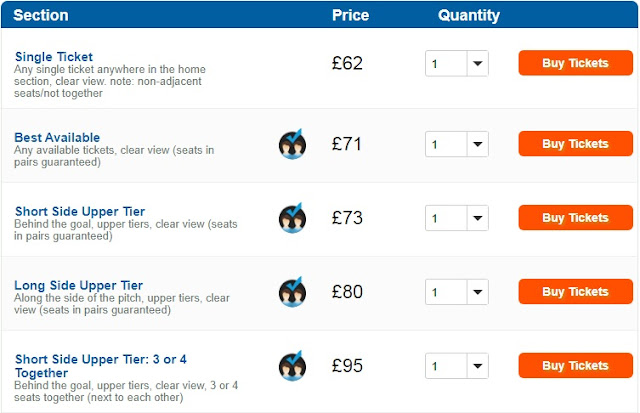Click the Long Side Upper Tier link
The height and width of the screenshot is (413, 640).
(78, 285)
